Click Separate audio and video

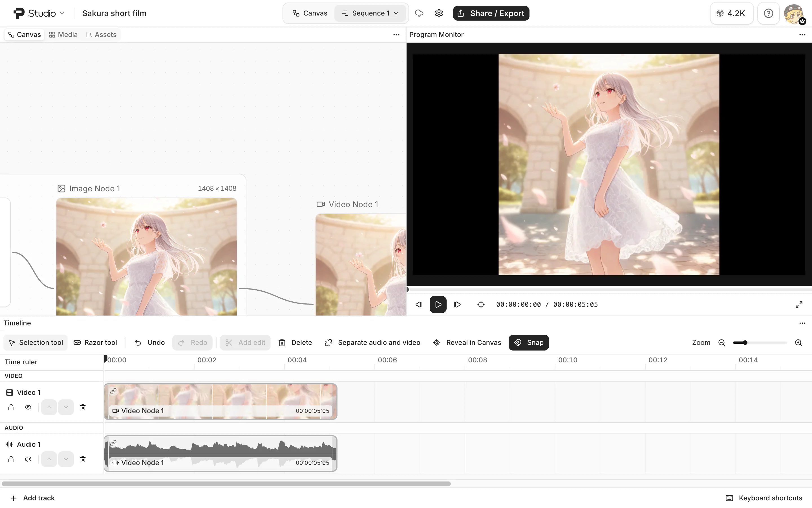pyautogui.click(x=372, y=342)
